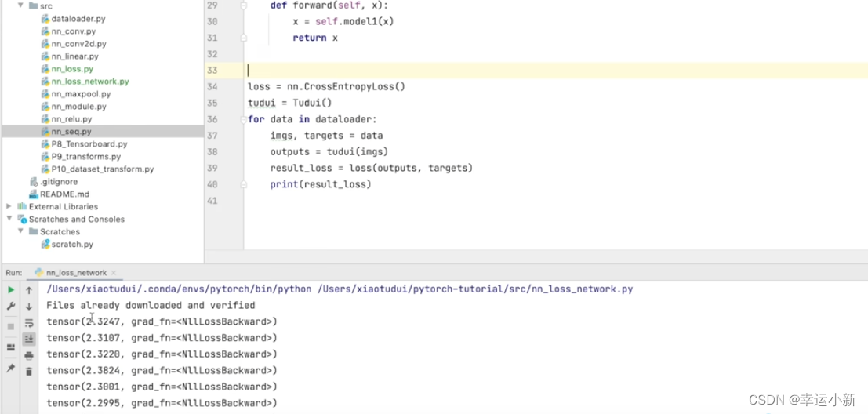Click 'print(result_loss)' in editor
The image size is (868, 414).
(321, 184)
